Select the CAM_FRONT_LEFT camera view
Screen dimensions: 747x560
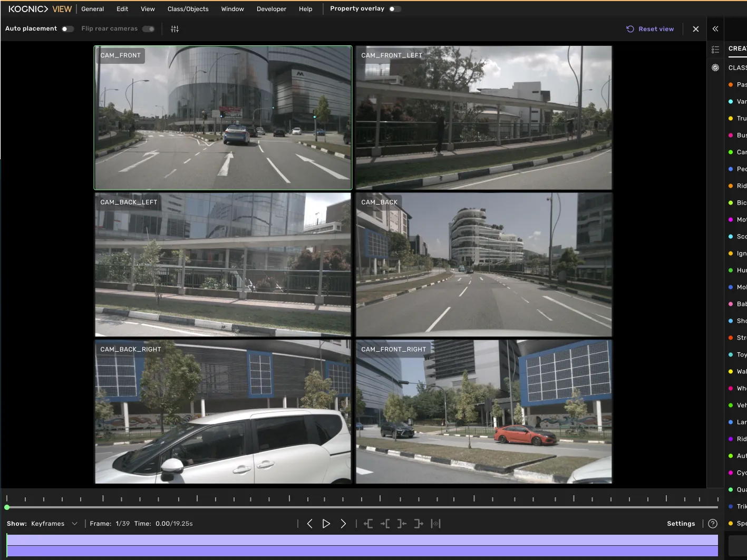click(484, 118)
